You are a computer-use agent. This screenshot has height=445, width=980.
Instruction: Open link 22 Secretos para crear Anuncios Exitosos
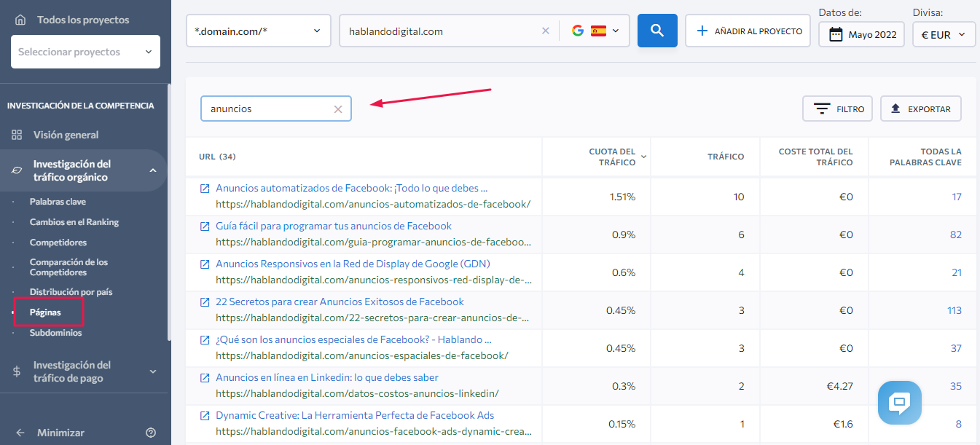pyautogui.click(x=340, y=302)
